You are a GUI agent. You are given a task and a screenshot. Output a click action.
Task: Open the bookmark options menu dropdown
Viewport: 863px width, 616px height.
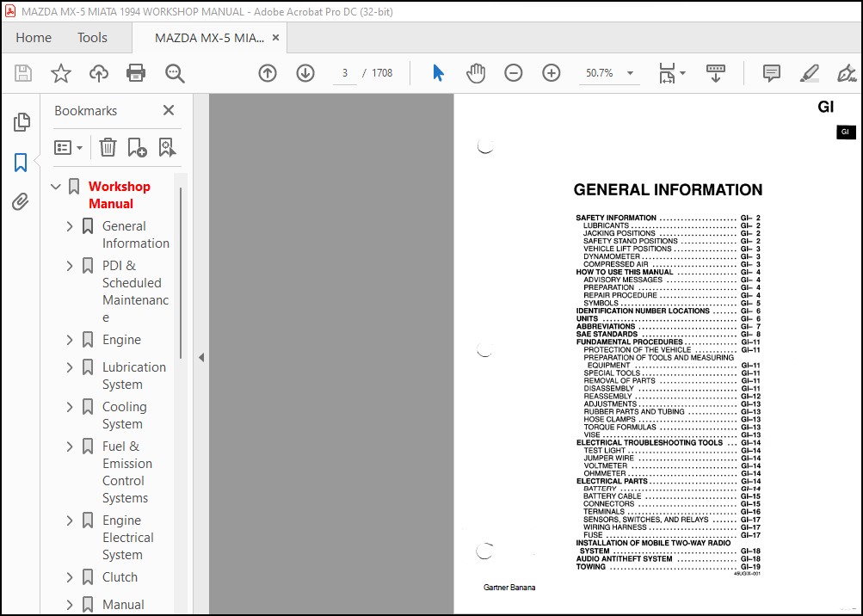(x=68, y=147)
